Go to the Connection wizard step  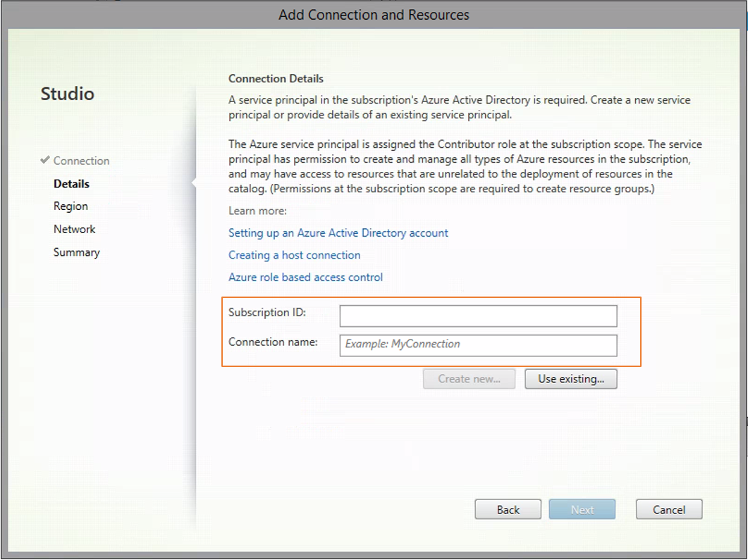tap(81, 161)
